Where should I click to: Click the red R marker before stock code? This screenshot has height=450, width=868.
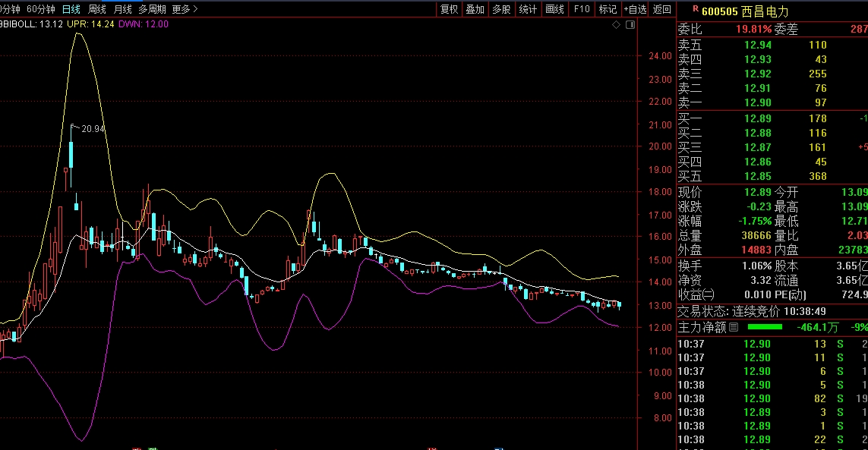pos(695,10)
